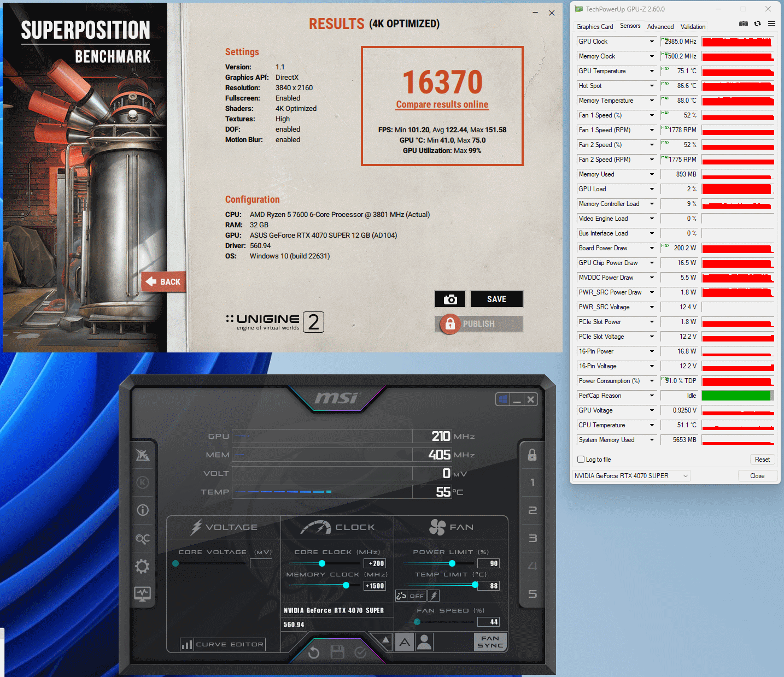Click the Core Clock +200 value field

pyautogui.click(x=375, y=563)
